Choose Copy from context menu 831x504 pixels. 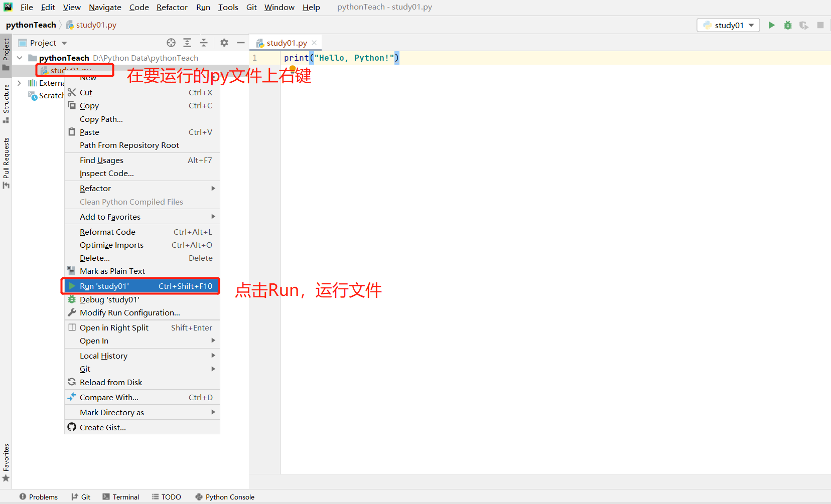143,106
